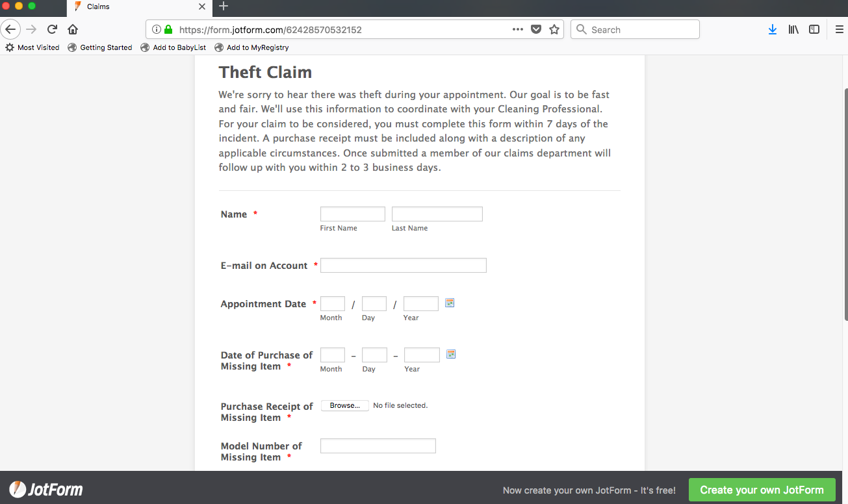Click Create your own JotForm button
Image resolution: width=848 pixels, height=504 pixels.
pyautogui.click(x=762, y=490)
